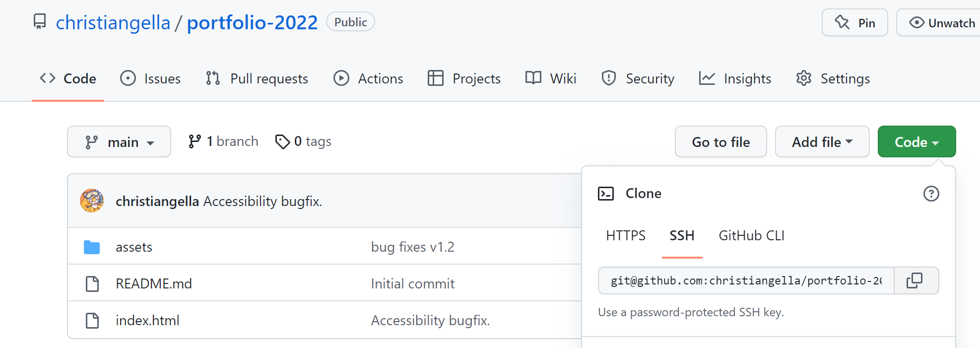This screenshot has width=980, height=348.
Task: Open the main branch dropdown
Action: [x=119, y=142]
